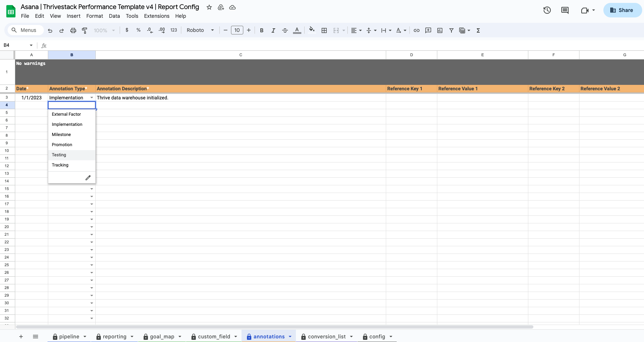Toggle strikethrough formatting
The width and height of the screenshot is (644, 342).
click(x=285, y=30)
